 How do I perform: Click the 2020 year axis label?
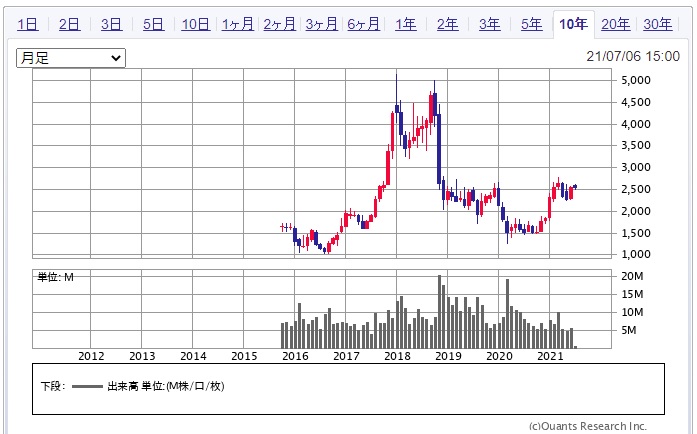coord(500,356)
